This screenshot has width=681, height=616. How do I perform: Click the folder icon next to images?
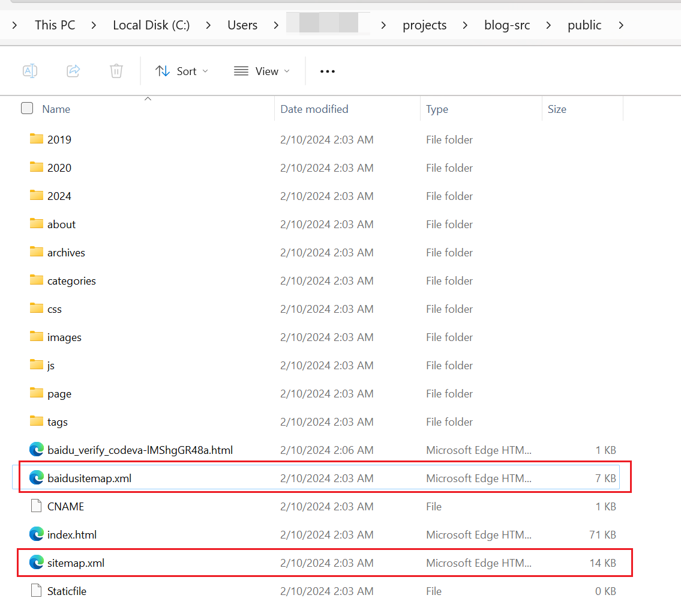tap(37, 337)
